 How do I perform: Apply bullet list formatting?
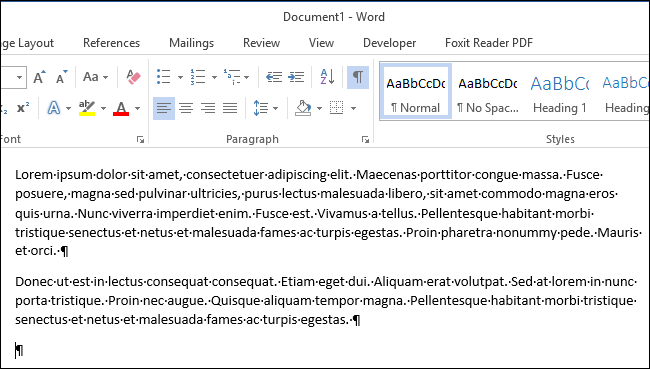point(164,77)
